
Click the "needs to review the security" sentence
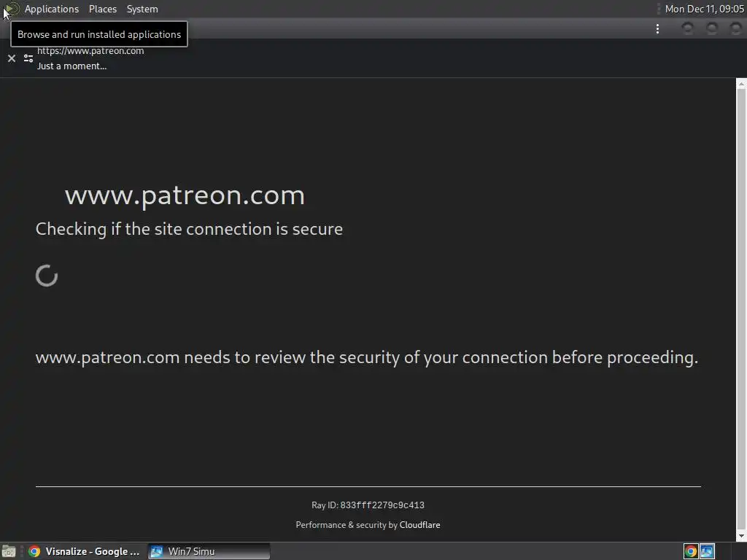pos(366,357)
